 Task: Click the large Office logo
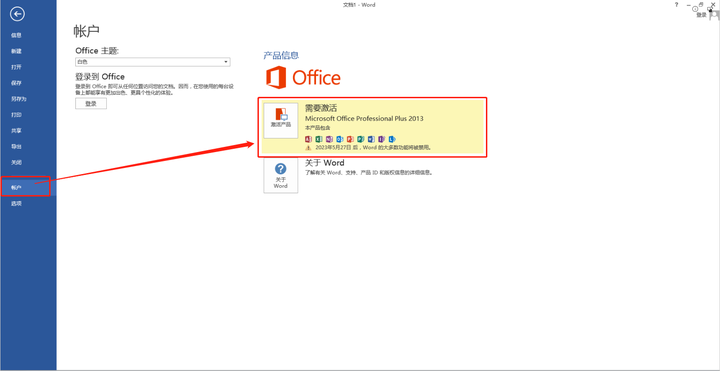(x=303, y=78)
